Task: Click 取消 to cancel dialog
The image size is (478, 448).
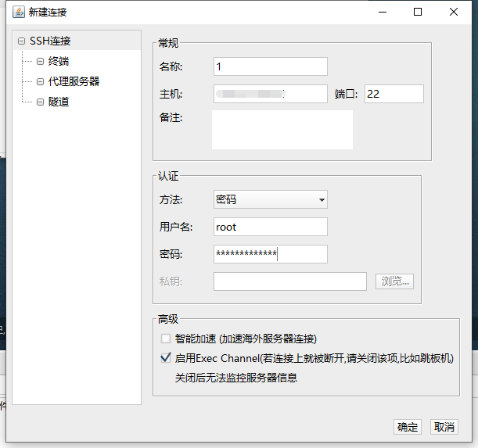Action: [x=444, y=427]
